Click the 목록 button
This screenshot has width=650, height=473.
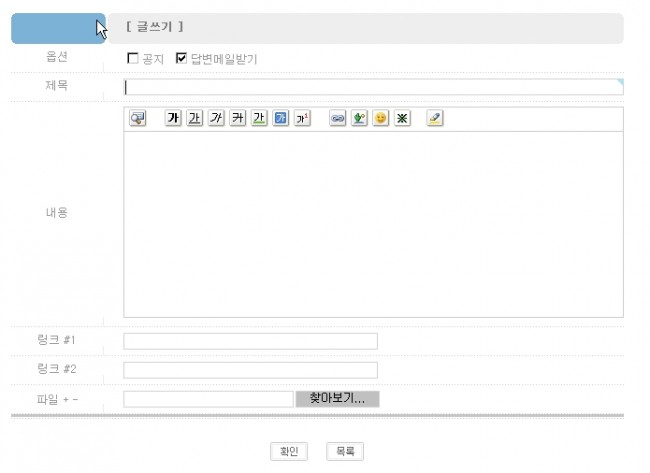click(x=345, y=451)
